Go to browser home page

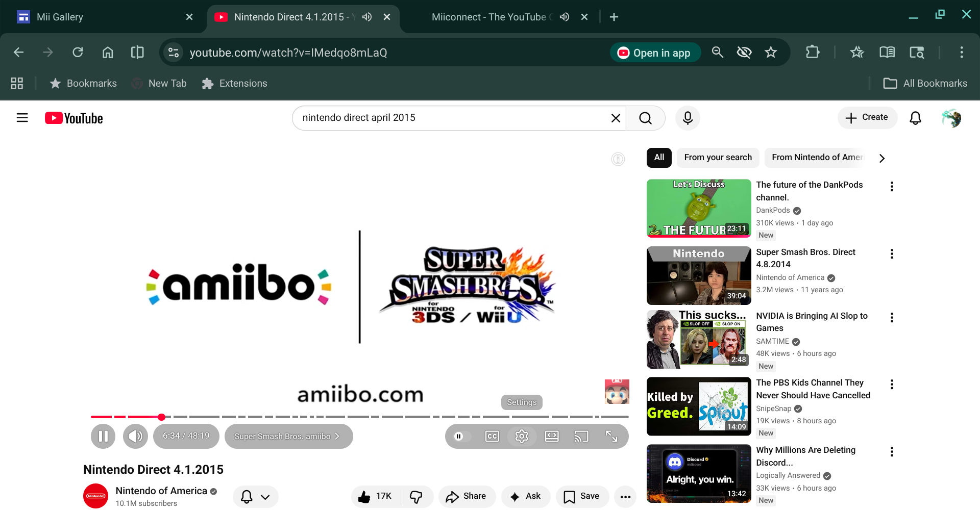[x=108, y=53]
